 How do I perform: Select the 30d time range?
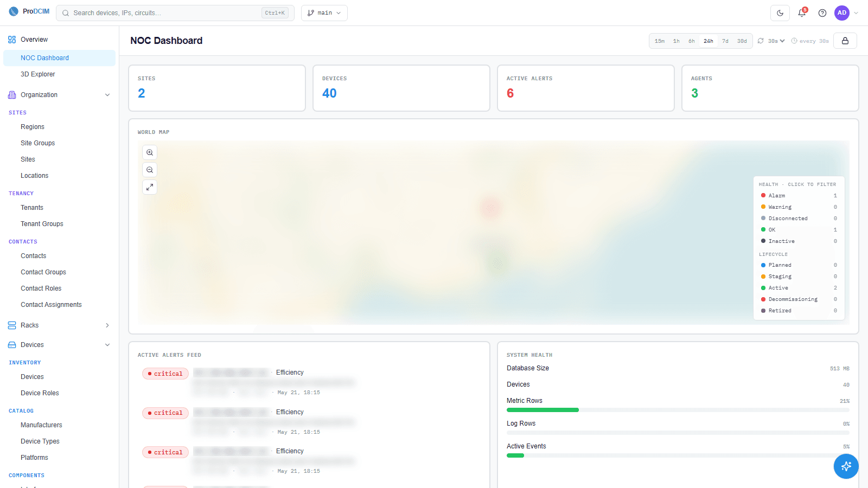click(x=742, y=41)
